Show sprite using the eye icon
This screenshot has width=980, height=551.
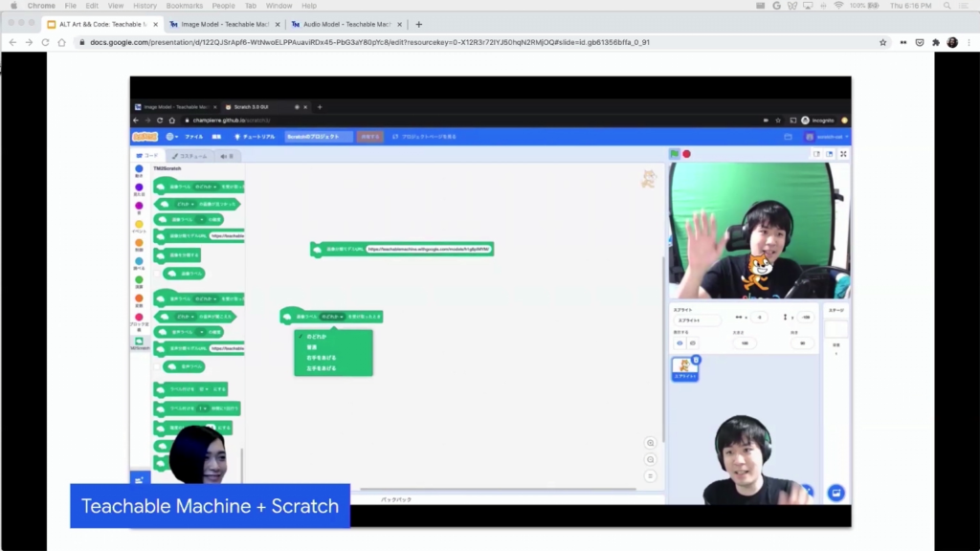pos(680,343)
